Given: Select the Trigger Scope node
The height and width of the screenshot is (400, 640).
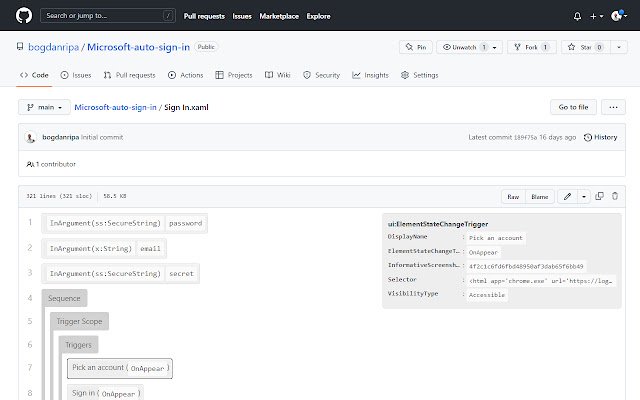Looking at the screenshot, I should pyautogui.click(x=80, y=321).
